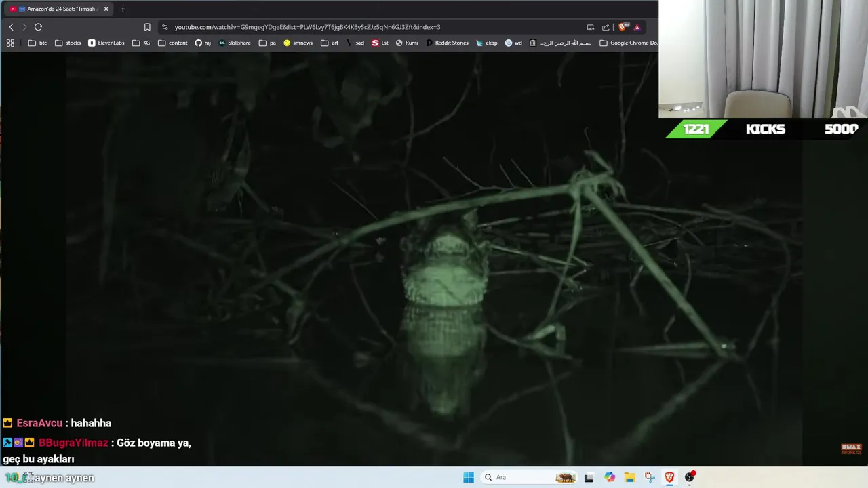Open the mj GitHub bookmark

203,43
